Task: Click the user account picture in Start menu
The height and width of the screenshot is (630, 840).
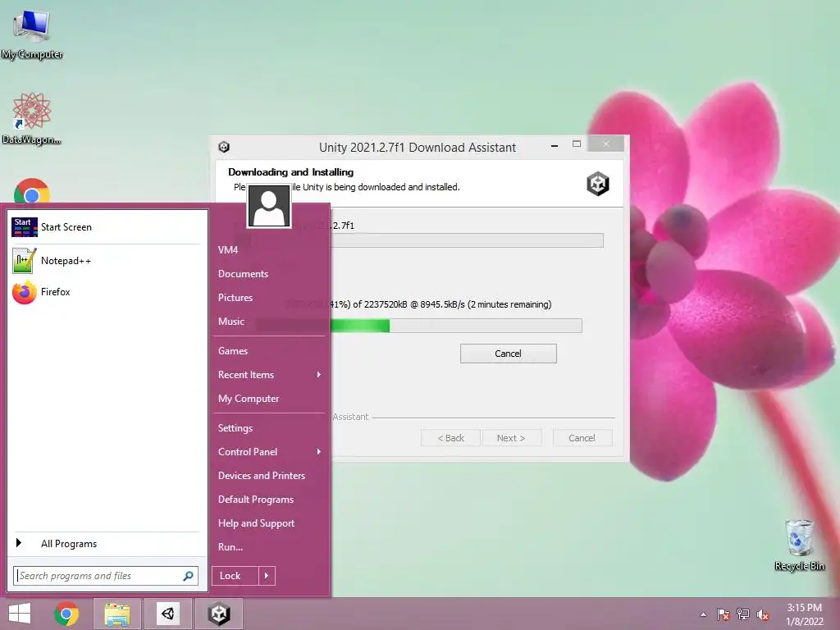Action: click(269, 206)
